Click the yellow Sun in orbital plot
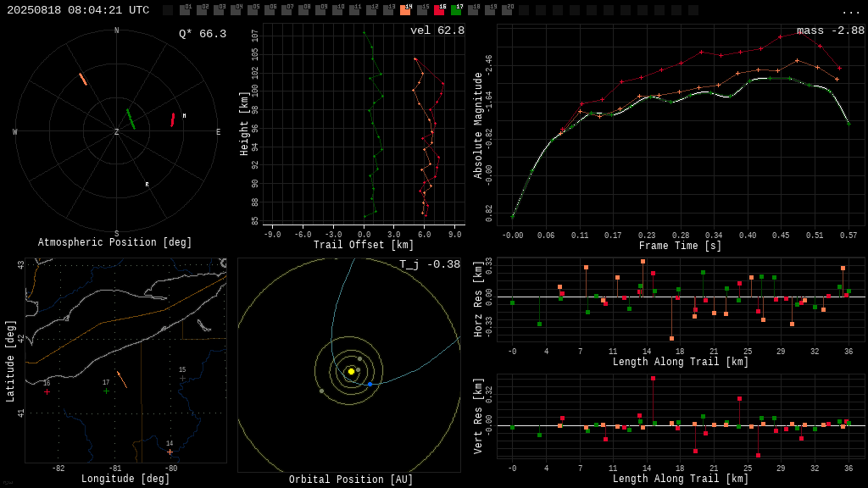 tap(351, 371)
